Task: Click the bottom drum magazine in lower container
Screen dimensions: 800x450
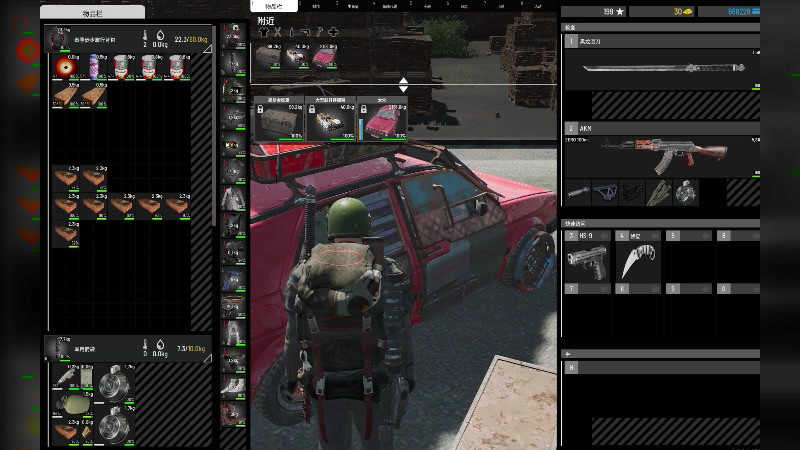Action: [115, 425]
